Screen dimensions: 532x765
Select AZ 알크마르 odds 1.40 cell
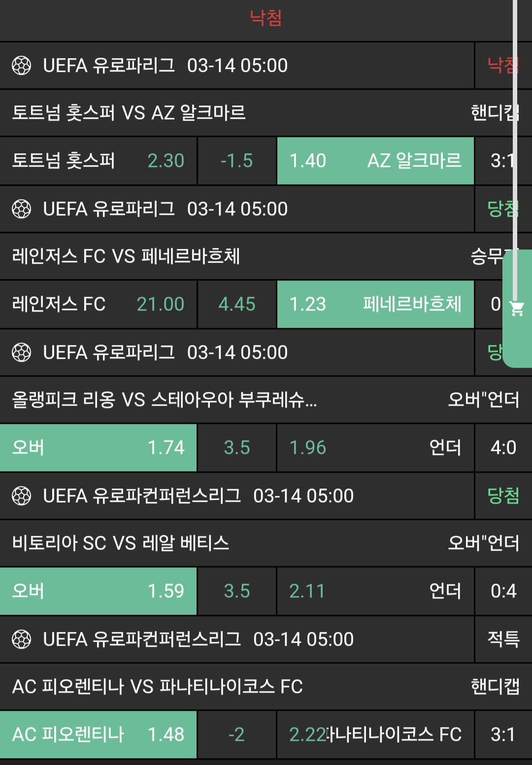(375, 161)
